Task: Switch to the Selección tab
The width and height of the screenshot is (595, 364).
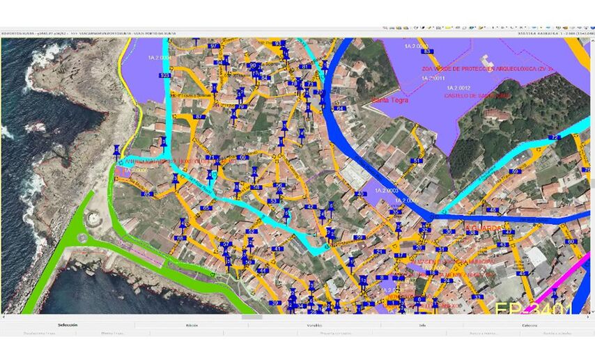Action: pos(68,325)
